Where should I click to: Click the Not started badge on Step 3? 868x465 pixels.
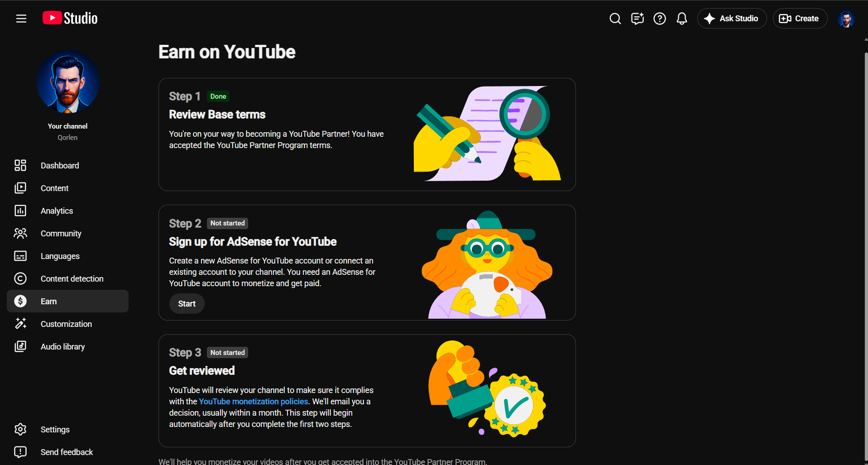point(228,353)
